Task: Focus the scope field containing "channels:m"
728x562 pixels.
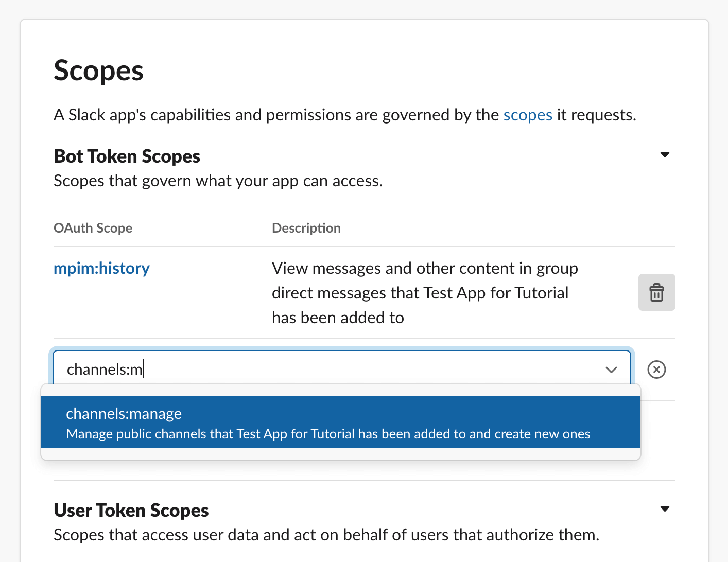Action: (330, 370)
